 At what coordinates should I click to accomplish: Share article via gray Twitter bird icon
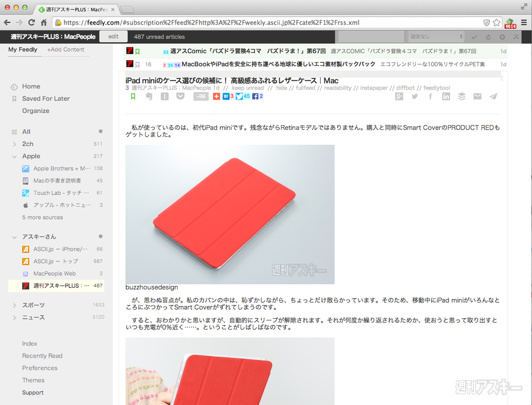tap(414, 96)
